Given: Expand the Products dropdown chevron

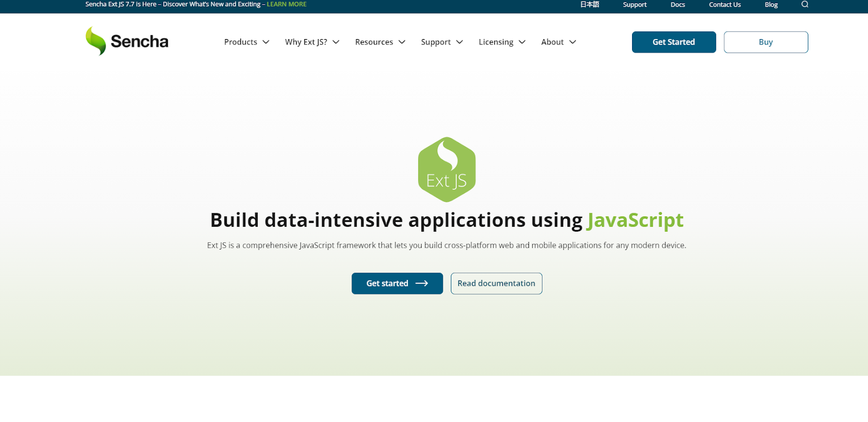Looking at the screenshot, I should pyautogui.click(x=266, y=42).
